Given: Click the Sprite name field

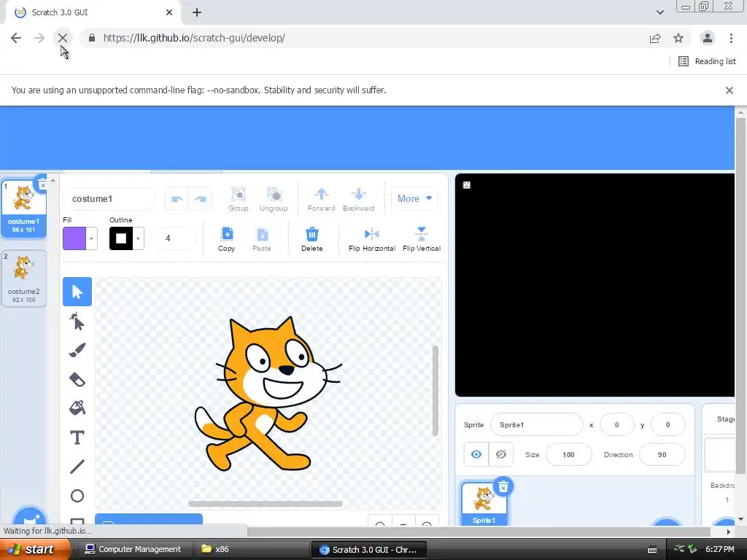Looking at the screenshot, I should click(x=536, y=424).
